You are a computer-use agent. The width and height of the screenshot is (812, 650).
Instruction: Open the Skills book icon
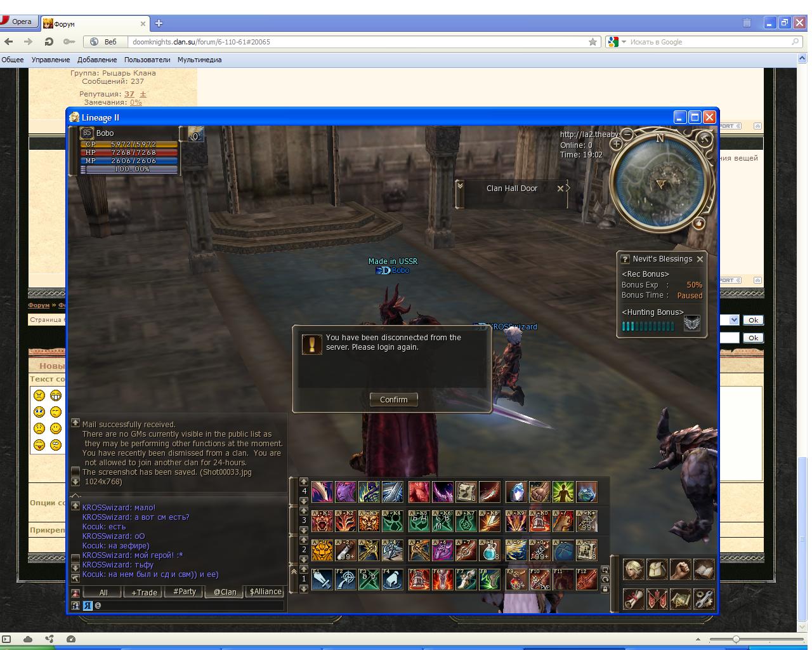[x=704, y=570]
